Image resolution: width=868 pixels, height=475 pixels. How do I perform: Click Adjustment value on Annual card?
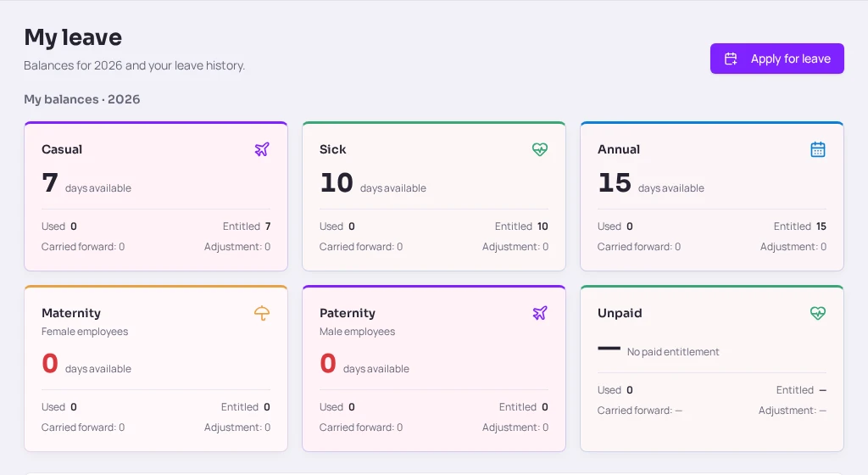point(823,247)
